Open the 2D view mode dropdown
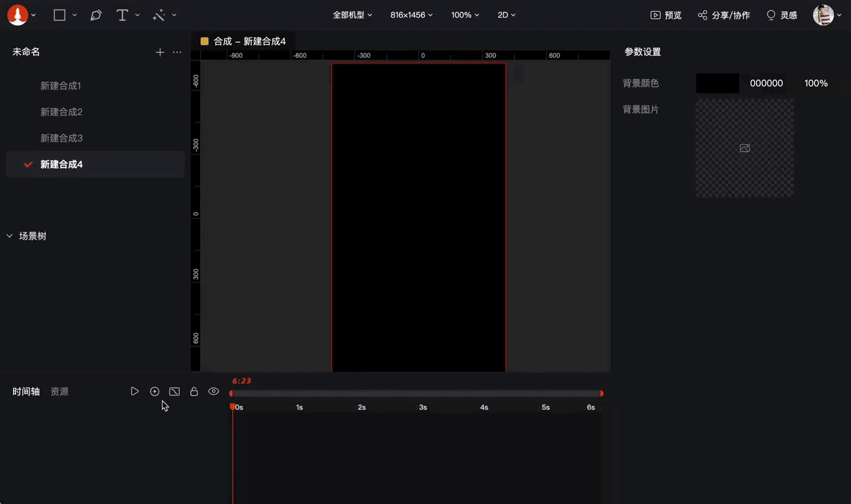This screenshot has width=851, height=504. click(506, 15)
